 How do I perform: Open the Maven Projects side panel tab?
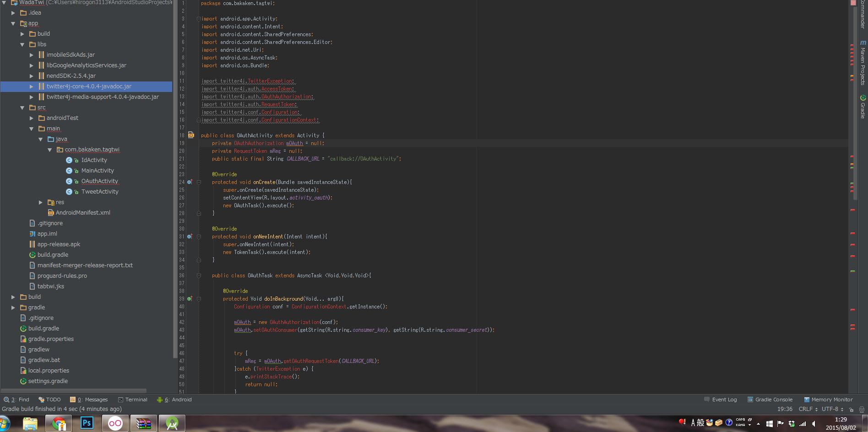863,64
